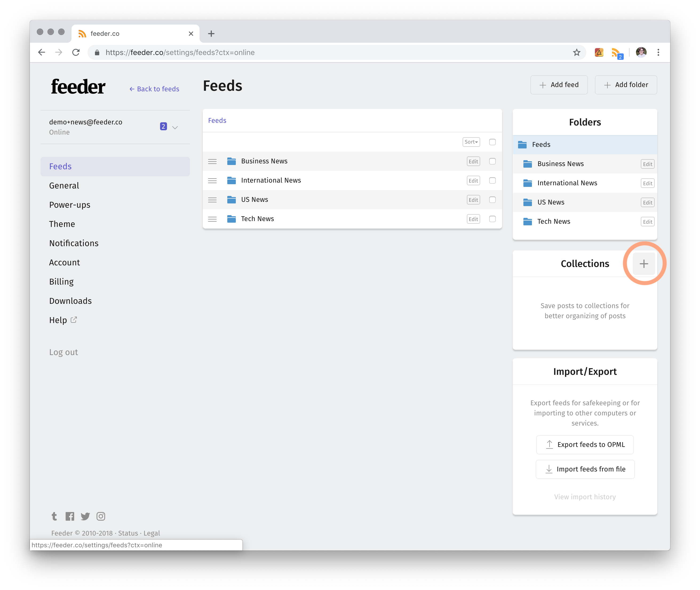Edit Tech News in Folders panel

(x=647, y=222)
